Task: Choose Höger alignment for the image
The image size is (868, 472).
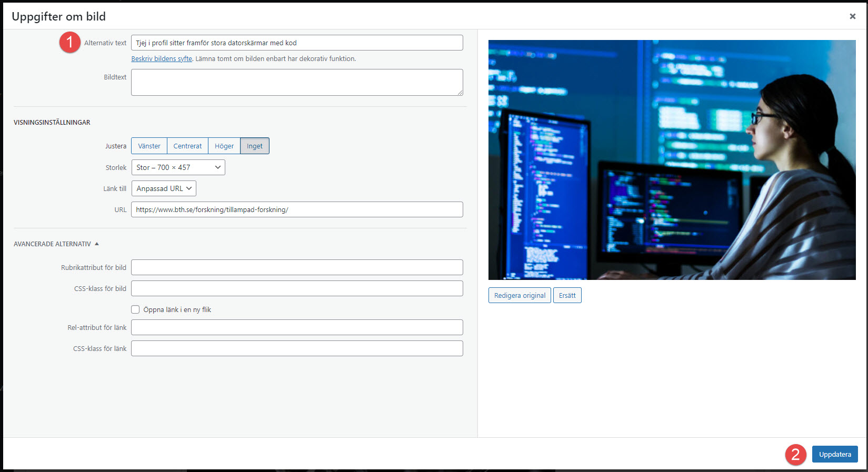Action: coord(224,146)
